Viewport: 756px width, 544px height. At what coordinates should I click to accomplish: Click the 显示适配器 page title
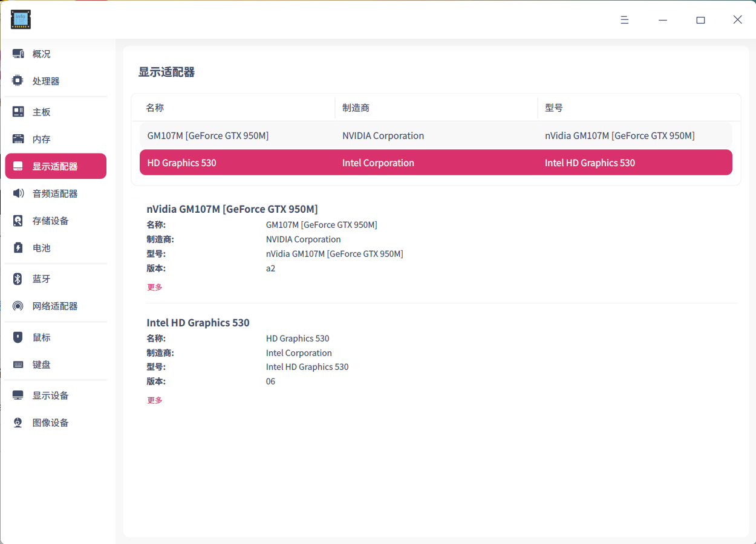point(167,72)
